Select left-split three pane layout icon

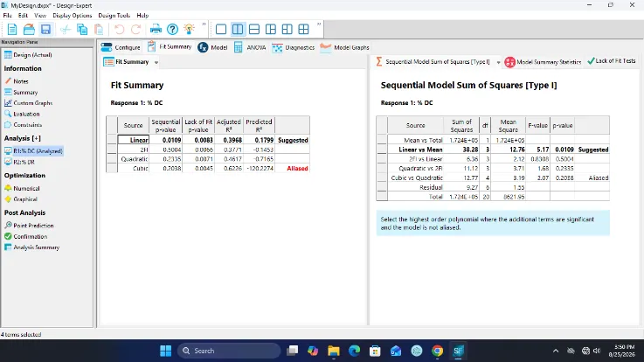click(271, 29)
